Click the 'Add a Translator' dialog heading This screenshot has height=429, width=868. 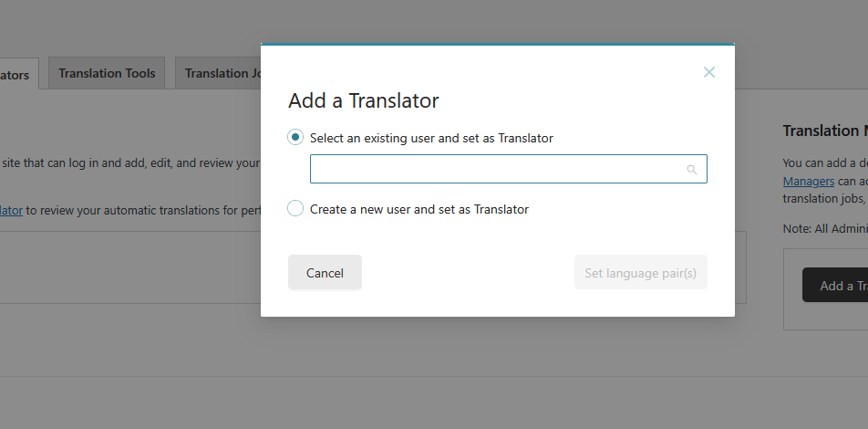(364, 100)
